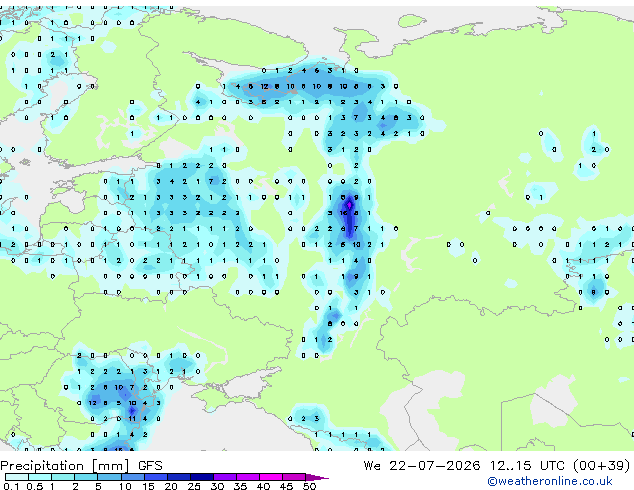Select the 10–15 mm legend swatch
The height and width of the screenshot is (490, 634).
pos(132,477)
